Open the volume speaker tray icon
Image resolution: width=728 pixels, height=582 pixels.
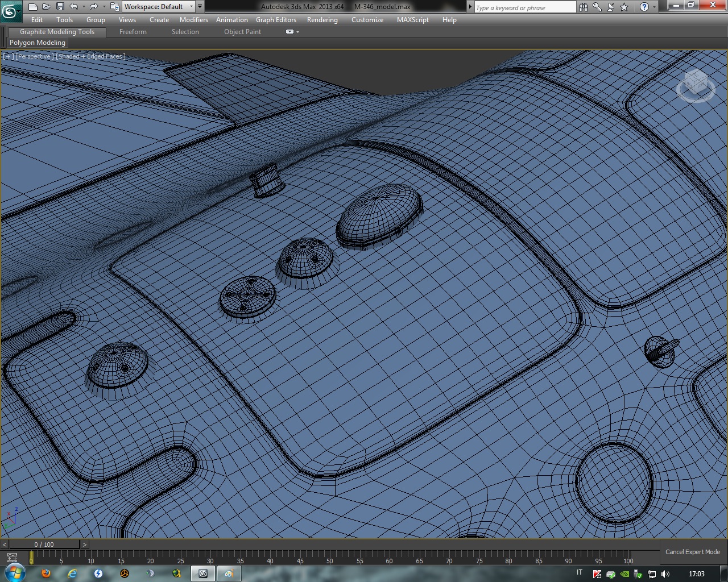pyautogui.click(x=665, y=574)
